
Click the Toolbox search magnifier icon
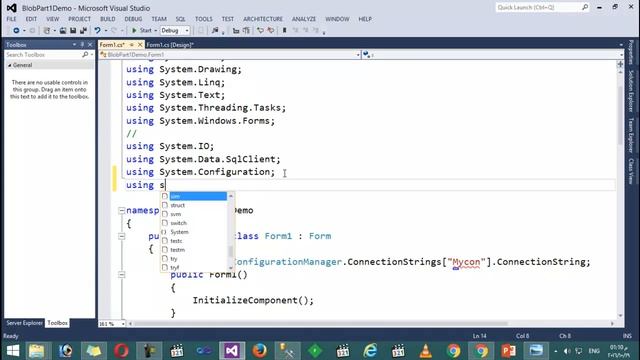[85, 54]
